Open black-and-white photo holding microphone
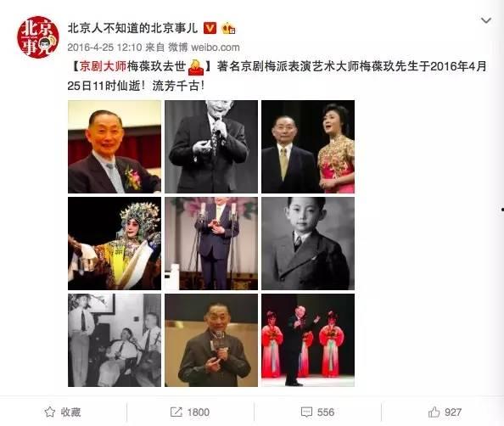The height and width of the screenshot is (426, 504). pyautogui.click(x=211, y=147)
